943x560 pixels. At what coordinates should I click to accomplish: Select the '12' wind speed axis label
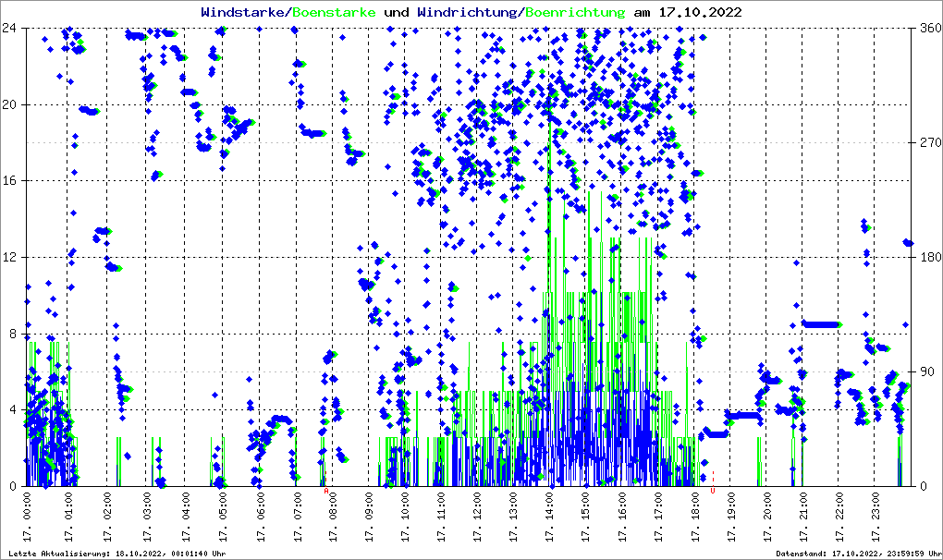[9, 257]
